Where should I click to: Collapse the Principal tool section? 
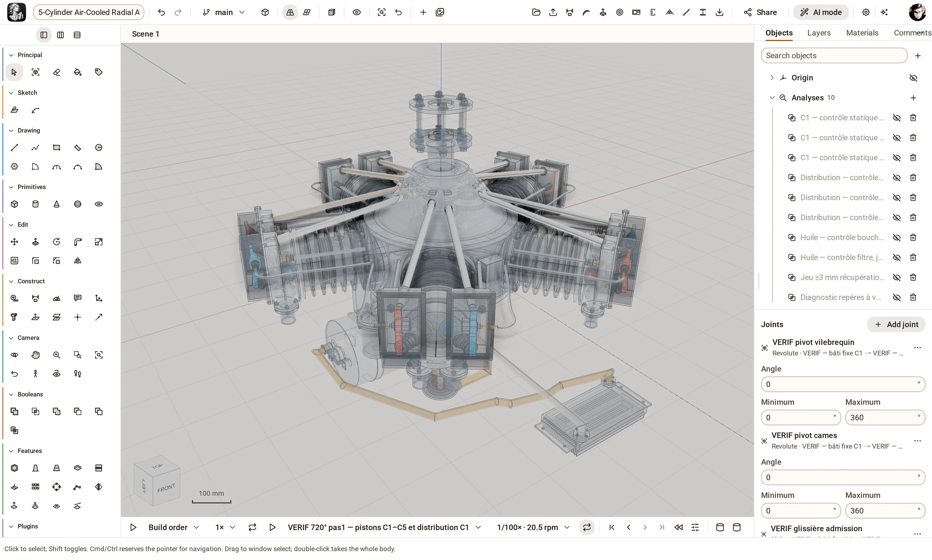click(11, 55)
